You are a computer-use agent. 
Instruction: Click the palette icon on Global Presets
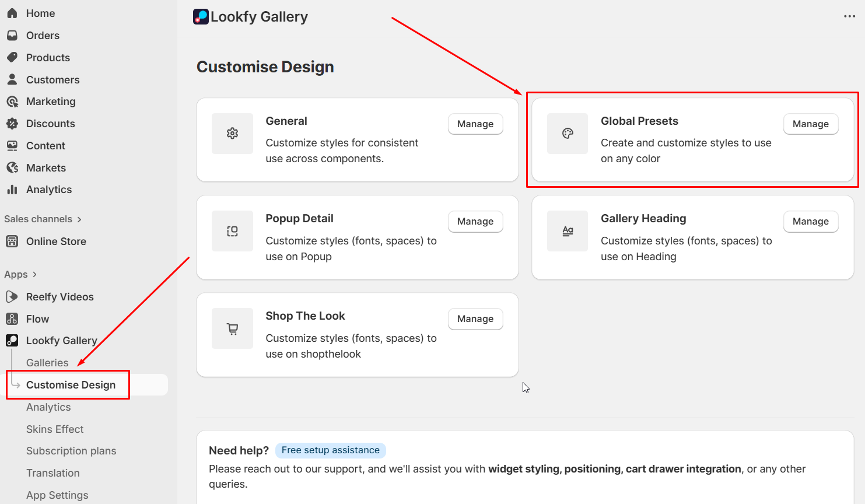[x=568, y=134]
